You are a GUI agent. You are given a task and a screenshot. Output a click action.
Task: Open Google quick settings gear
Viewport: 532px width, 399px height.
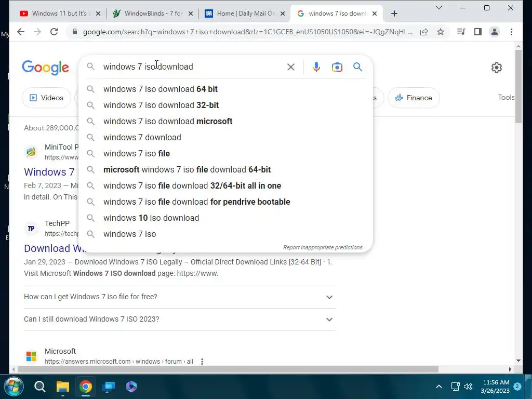496,67
